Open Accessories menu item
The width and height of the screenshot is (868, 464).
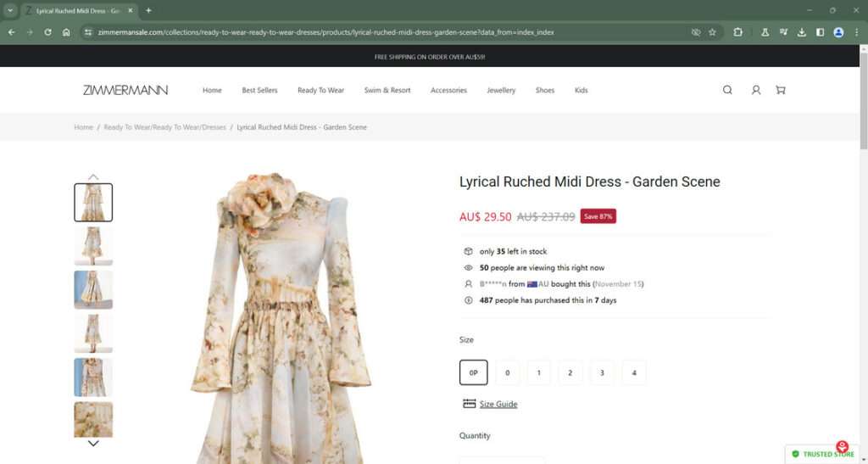coord(449,90)
